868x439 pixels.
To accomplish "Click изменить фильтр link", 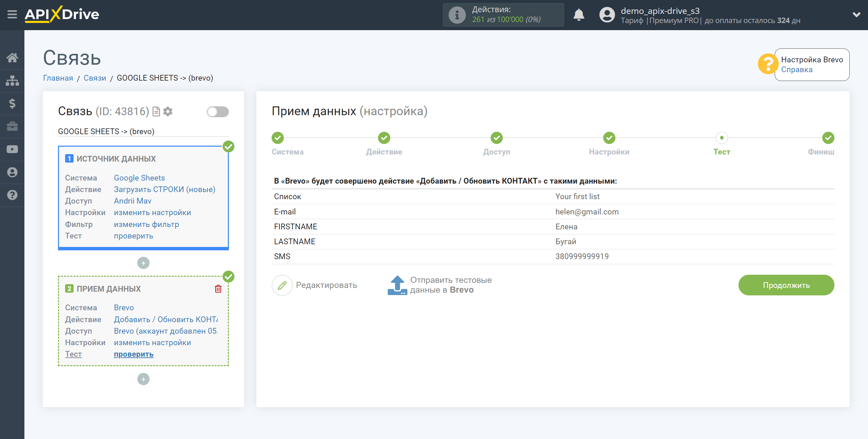I will tap(146, 225).
